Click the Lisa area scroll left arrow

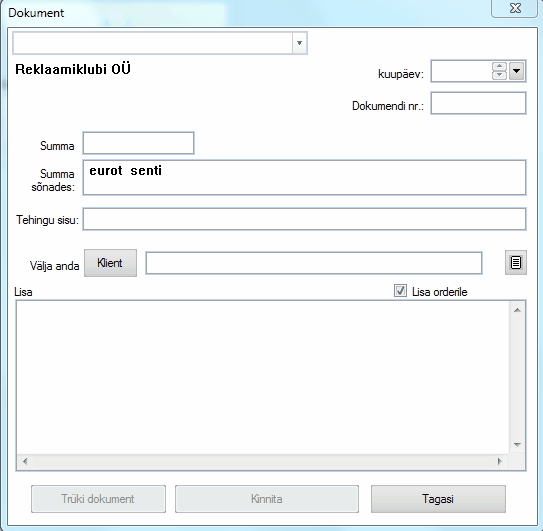click(25, 461)
